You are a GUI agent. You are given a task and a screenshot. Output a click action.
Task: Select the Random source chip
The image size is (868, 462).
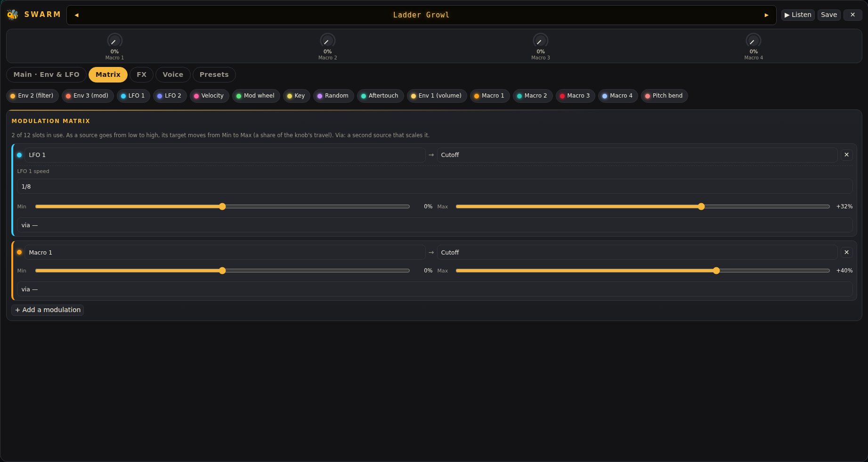(333, 96)
